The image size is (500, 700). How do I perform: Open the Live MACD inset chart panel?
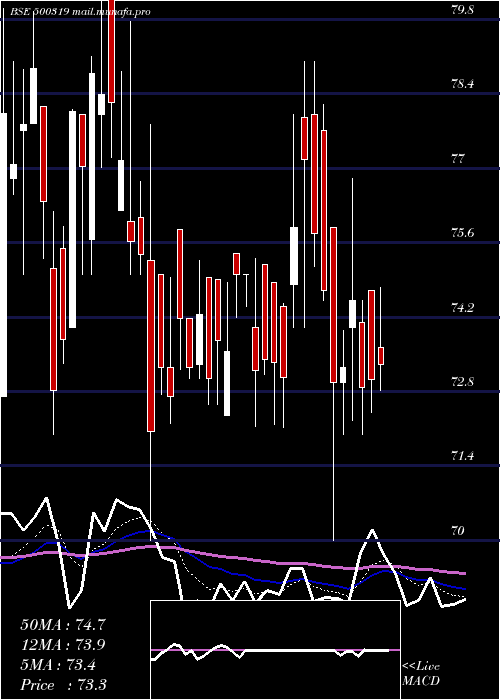(x=275, y=650)
